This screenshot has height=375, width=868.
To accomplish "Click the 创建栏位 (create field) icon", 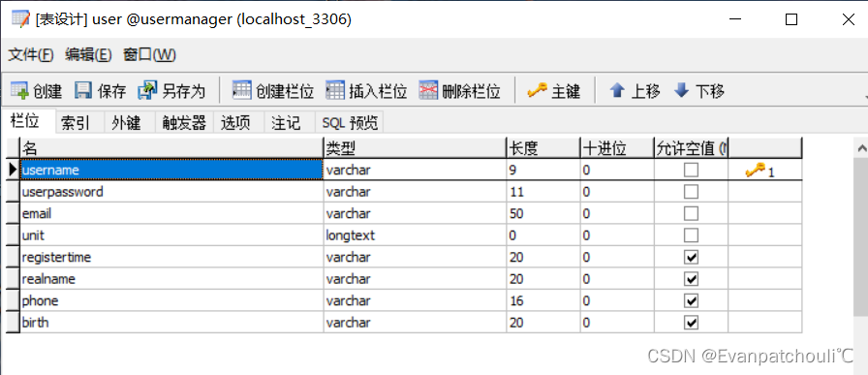I will [x=241, y=90].
